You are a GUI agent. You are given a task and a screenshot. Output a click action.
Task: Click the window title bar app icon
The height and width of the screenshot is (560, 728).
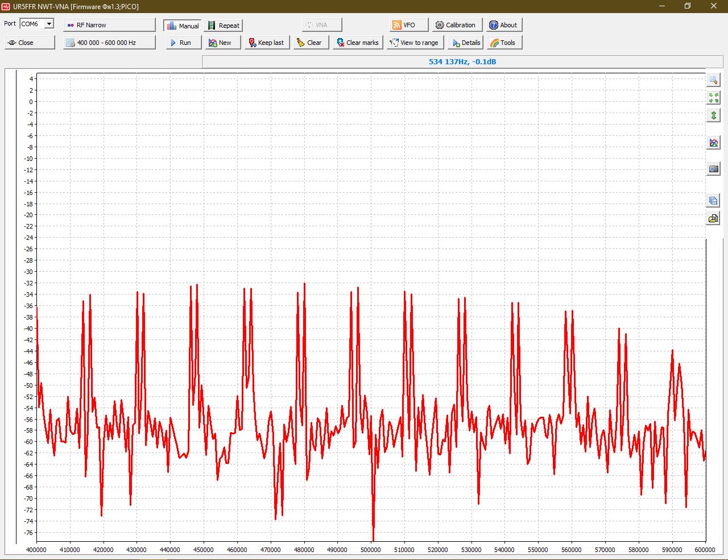point(6,6)
